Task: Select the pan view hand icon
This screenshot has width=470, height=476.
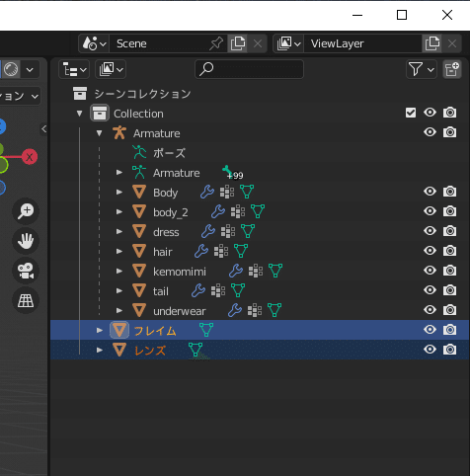Action: 26,241
